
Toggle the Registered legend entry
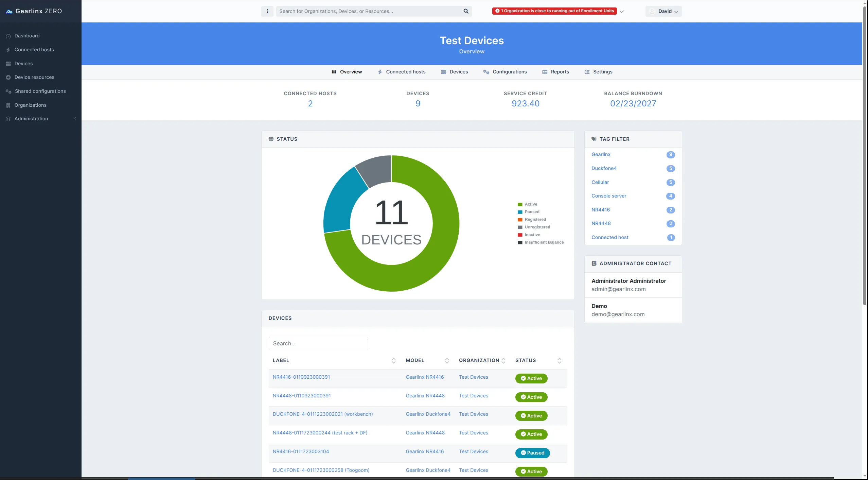coord(532,220)
